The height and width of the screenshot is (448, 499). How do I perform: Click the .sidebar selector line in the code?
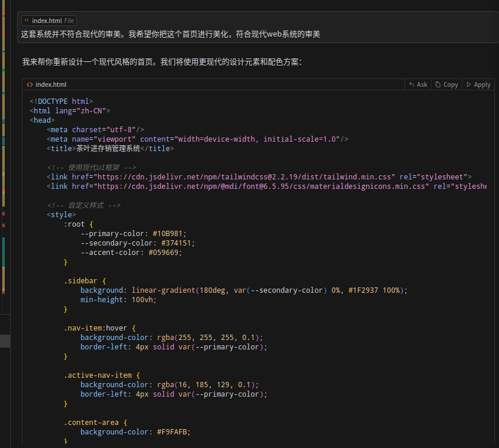point(85,281)
